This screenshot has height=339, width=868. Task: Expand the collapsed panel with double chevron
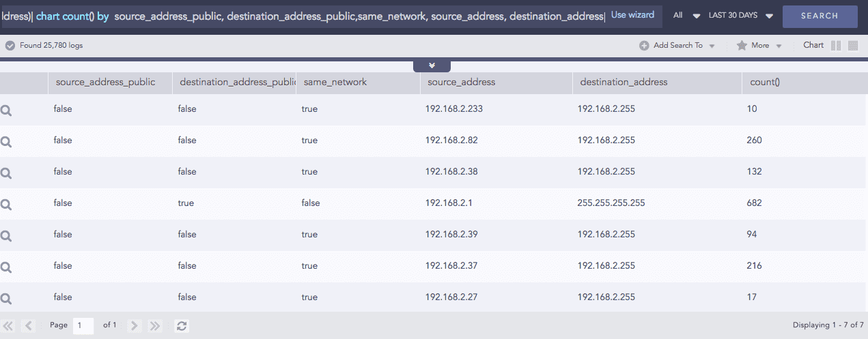point(432,65)
